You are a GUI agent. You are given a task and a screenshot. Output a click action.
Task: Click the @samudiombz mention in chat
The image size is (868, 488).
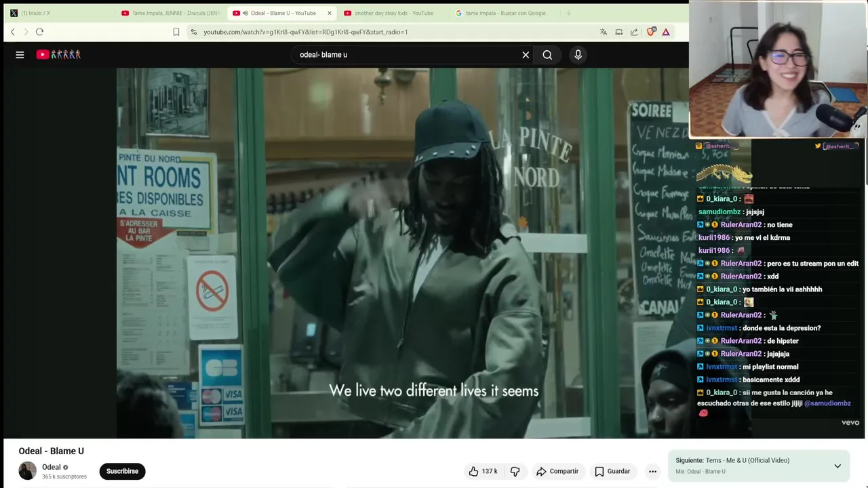click(827, 403)
